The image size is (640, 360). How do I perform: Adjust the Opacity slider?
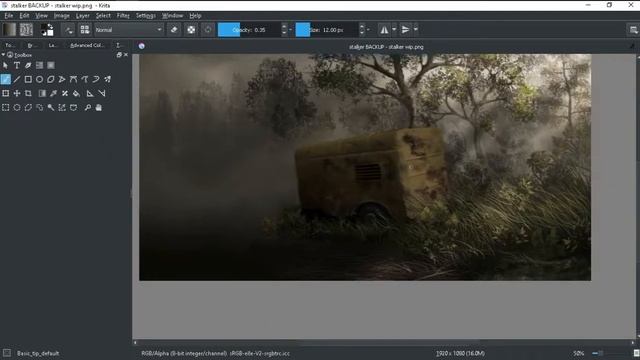[249, 30]
